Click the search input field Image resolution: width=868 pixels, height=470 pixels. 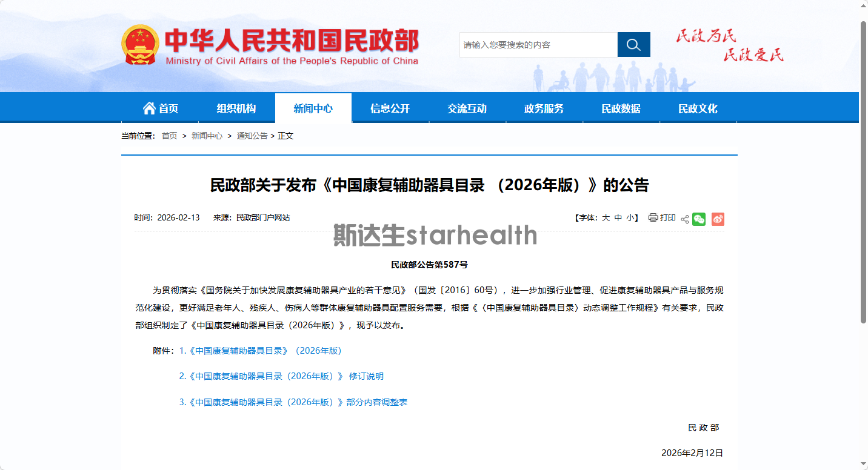pyautogui.click(x=538, y=45)
